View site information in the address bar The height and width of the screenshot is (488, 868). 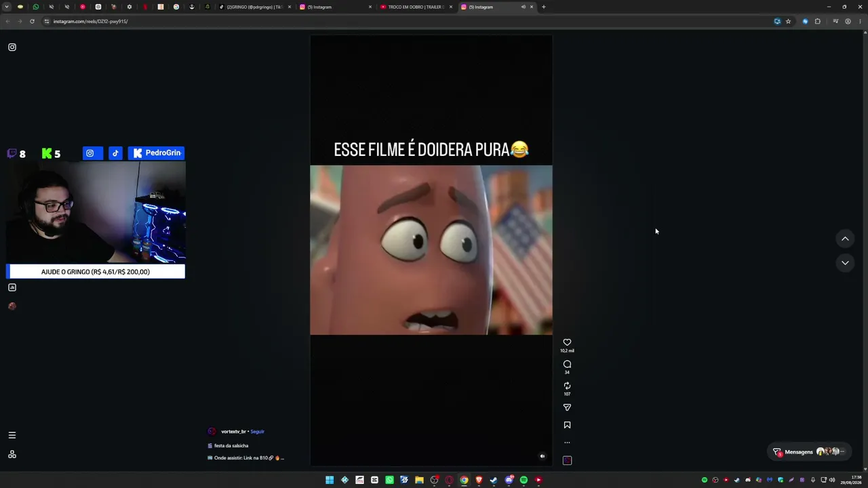tap(47, 21)
